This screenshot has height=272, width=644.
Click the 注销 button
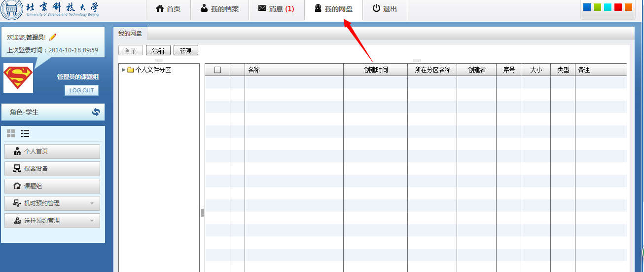158,50
